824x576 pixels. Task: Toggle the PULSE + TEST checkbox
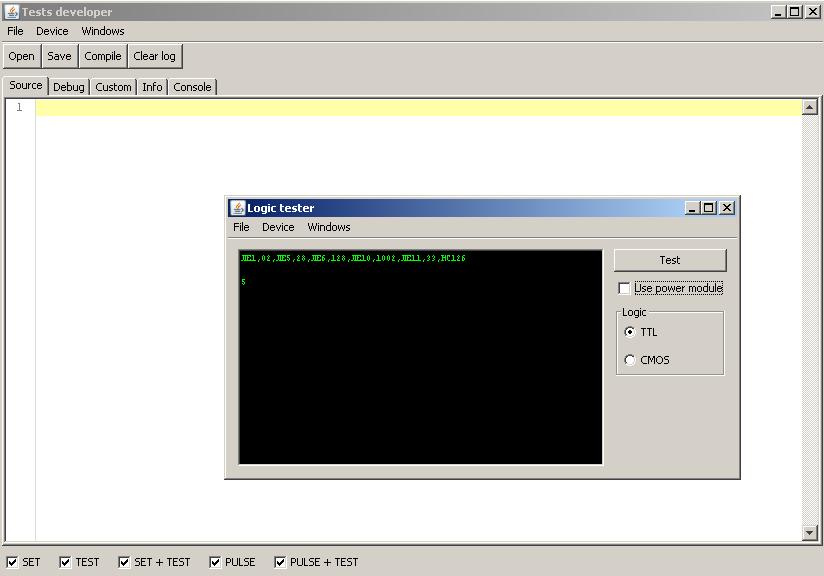click(281, 562)
